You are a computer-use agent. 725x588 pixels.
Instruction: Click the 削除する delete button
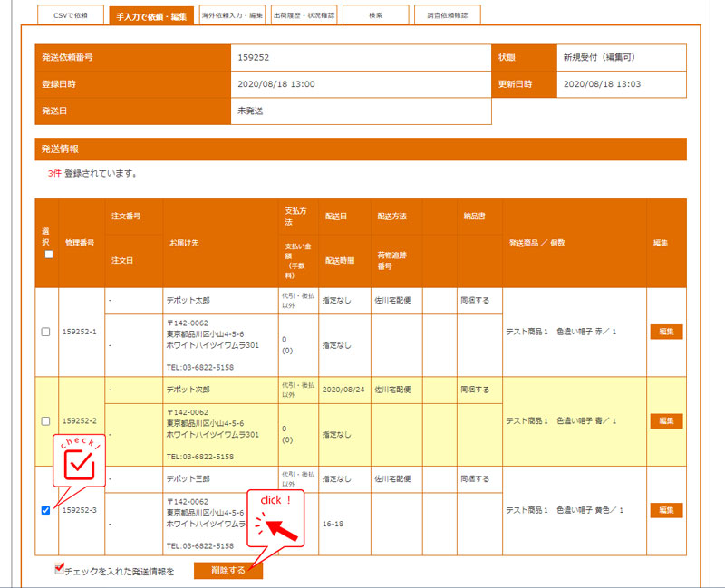[x=228, y=571]
